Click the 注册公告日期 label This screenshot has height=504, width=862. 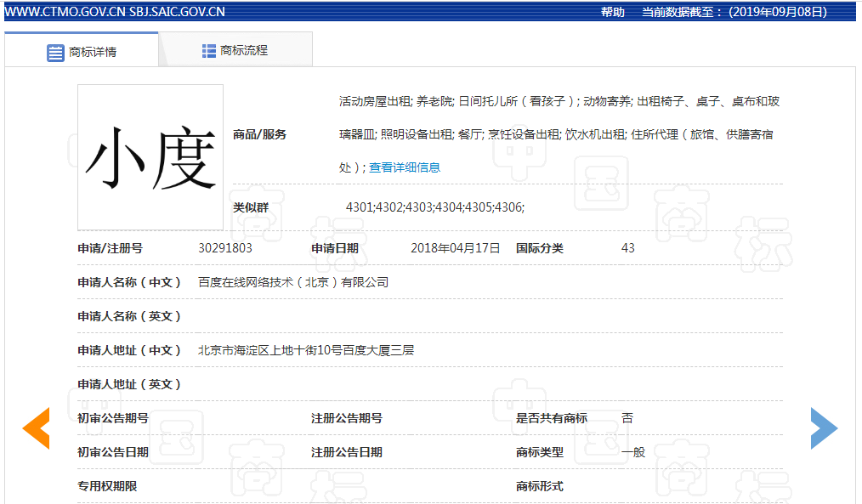[346, 452]
